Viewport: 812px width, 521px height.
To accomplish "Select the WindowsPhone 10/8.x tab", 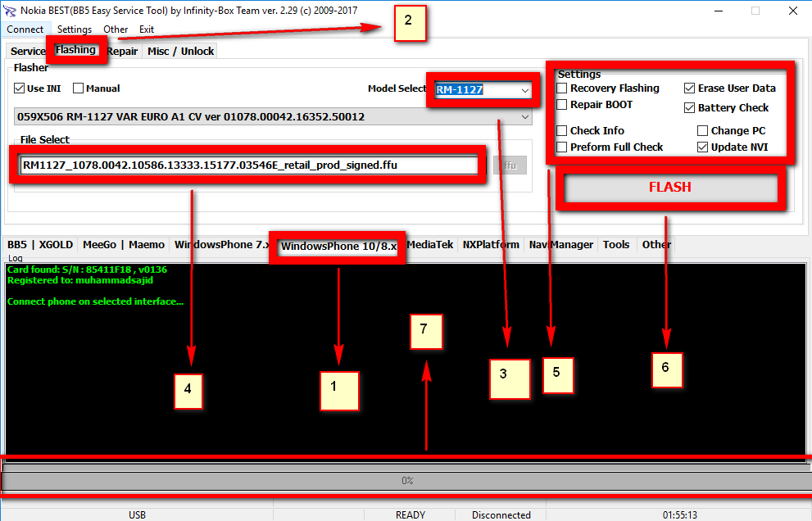I will (338, 246).
